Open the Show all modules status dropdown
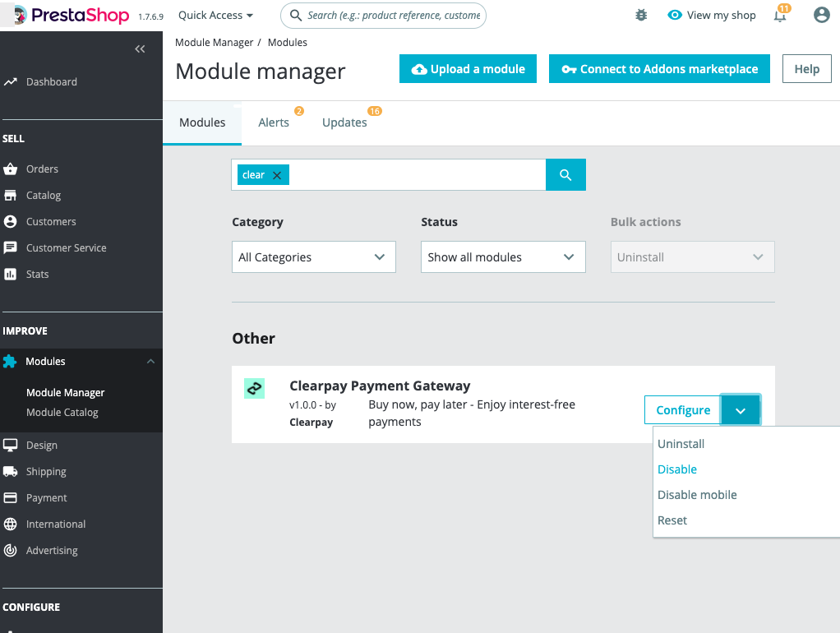This screenshot has width=840, height=633. coord(503,256)
